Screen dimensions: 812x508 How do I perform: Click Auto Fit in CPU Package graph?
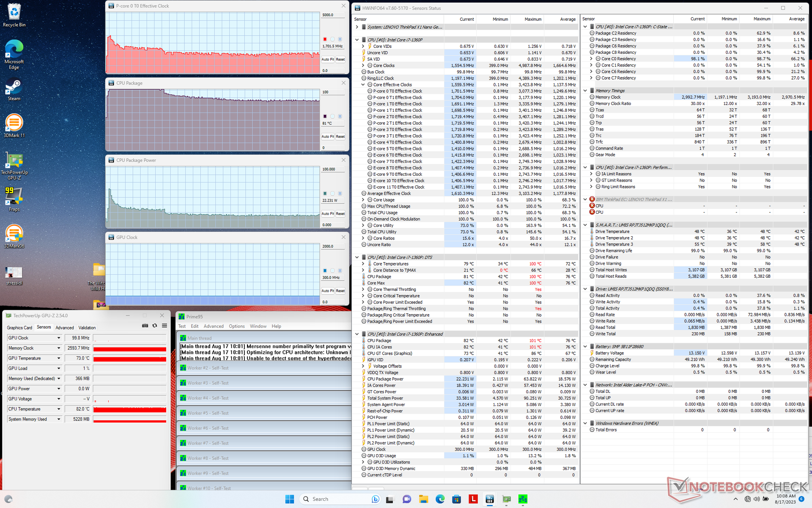[328, 137]
